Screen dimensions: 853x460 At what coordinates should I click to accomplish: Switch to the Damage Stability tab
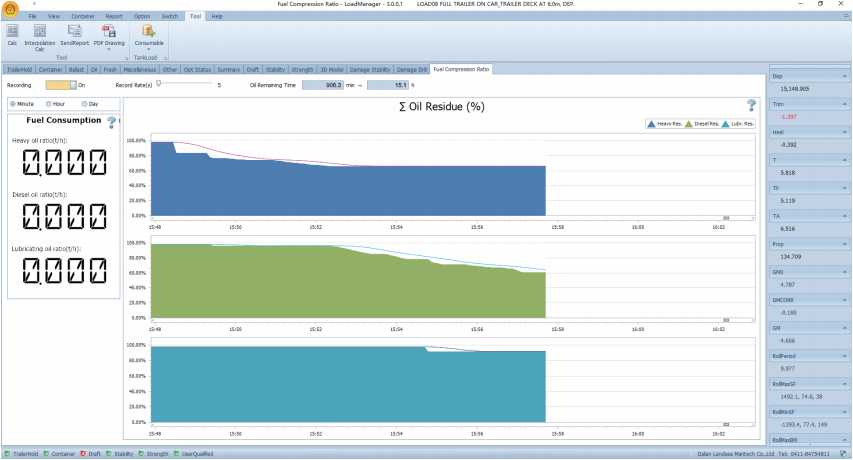pos(367,70)
